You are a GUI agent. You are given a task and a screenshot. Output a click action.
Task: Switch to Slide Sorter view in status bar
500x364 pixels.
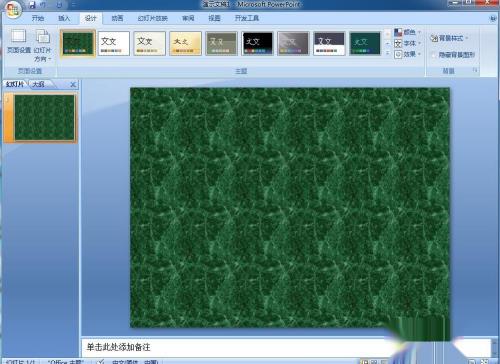coord(375,362)
